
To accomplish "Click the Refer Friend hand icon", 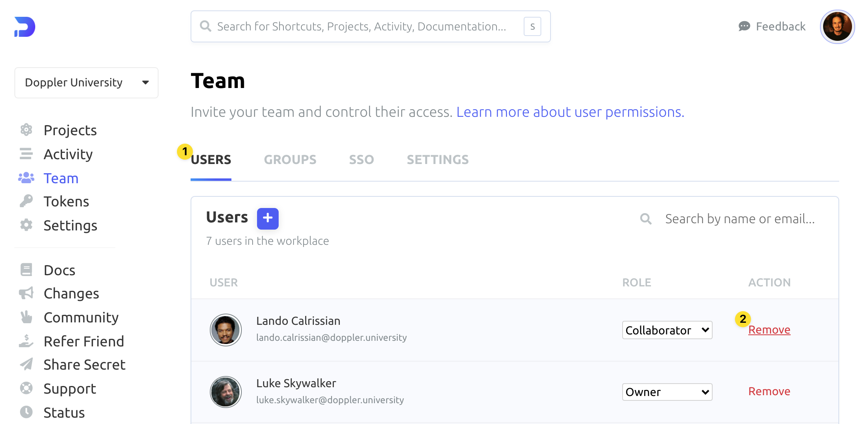I will (26, 341).
